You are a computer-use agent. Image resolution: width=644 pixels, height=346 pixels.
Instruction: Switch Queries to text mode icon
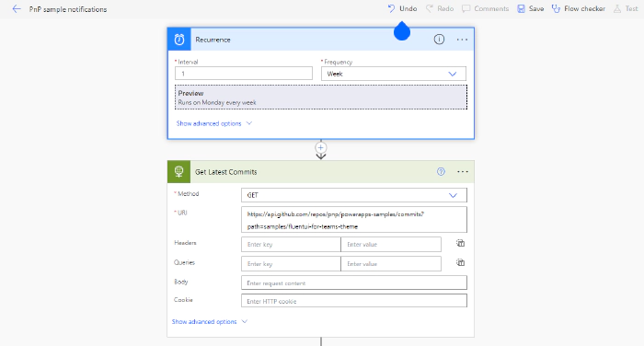(460, 262)
